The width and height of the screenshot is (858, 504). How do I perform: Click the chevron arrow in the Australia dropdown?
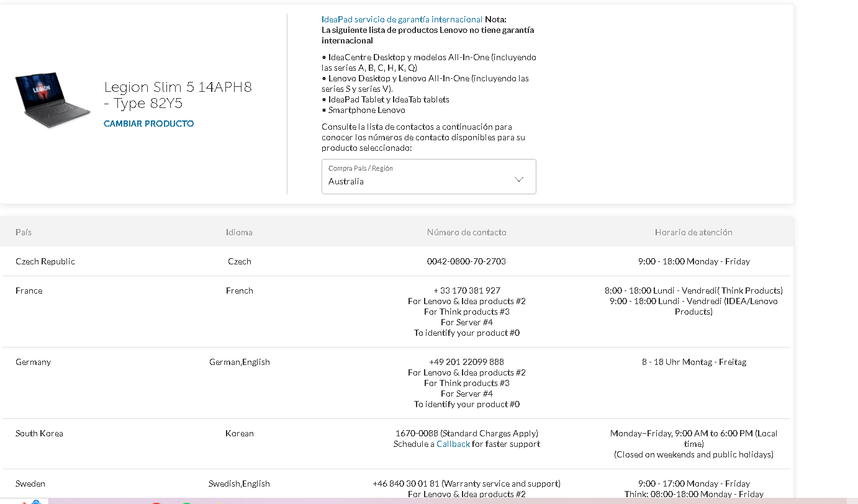tap(520, 179)
